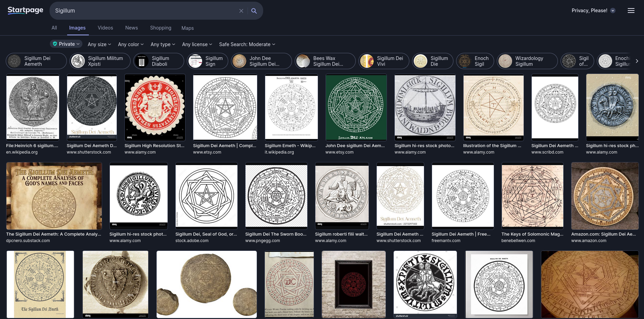Open the Any type dropdown
Screen dimensions: 644x319
click(x=163, y=44)
